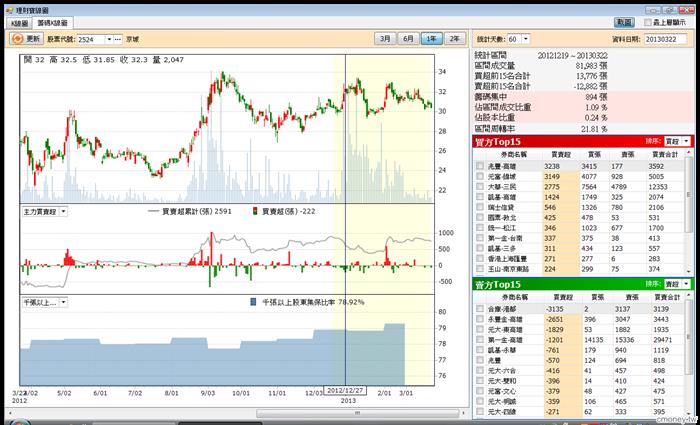
Task: Open the stock lookup '...' button beside 2524
Action: [118, 39]
